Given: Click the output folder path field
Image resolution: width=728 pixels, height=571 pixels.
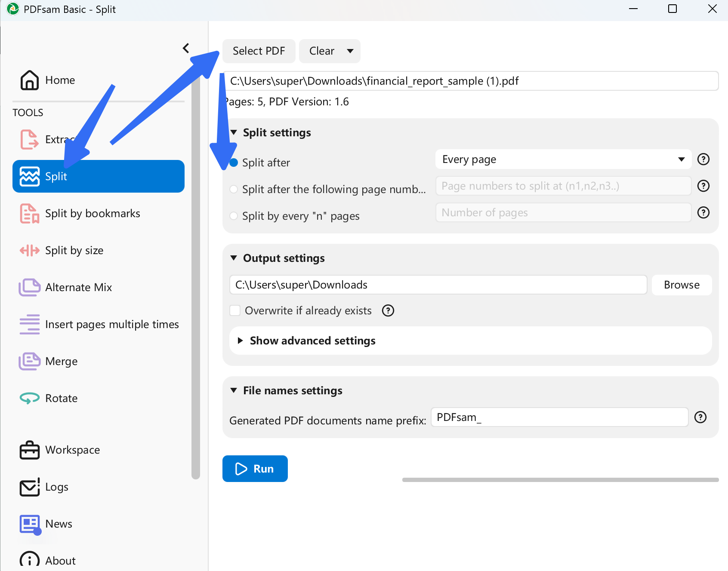Looking at the screenshot, I should pos(438,285).
